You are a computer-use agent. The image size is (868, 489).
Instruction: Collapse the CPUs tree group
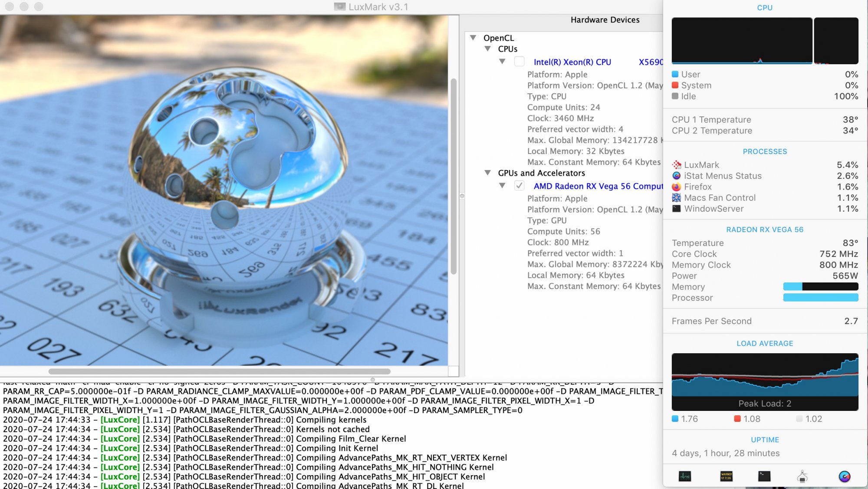pyautogui.click(x=487, y=49)
